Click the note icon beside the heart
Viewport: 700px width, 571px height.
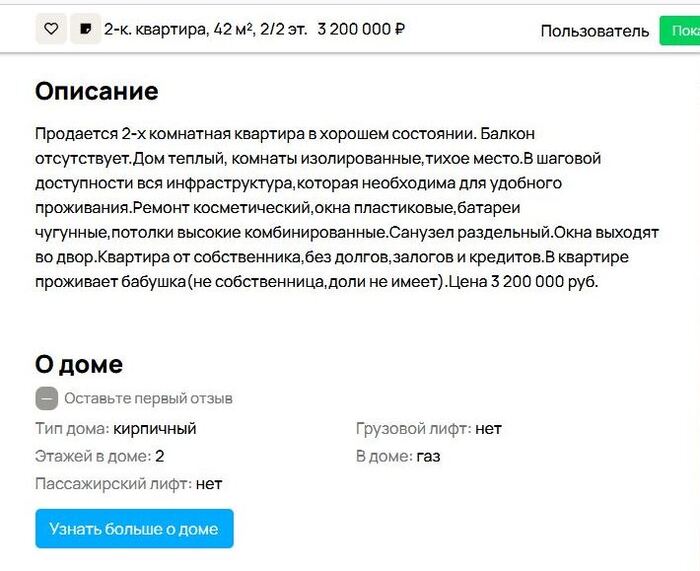tap(85, 29)
